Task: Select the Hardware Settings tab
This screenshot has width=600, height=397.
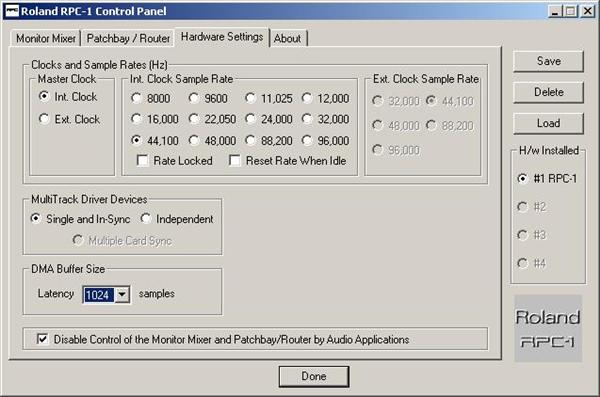Action: click(x=222, y=37)
